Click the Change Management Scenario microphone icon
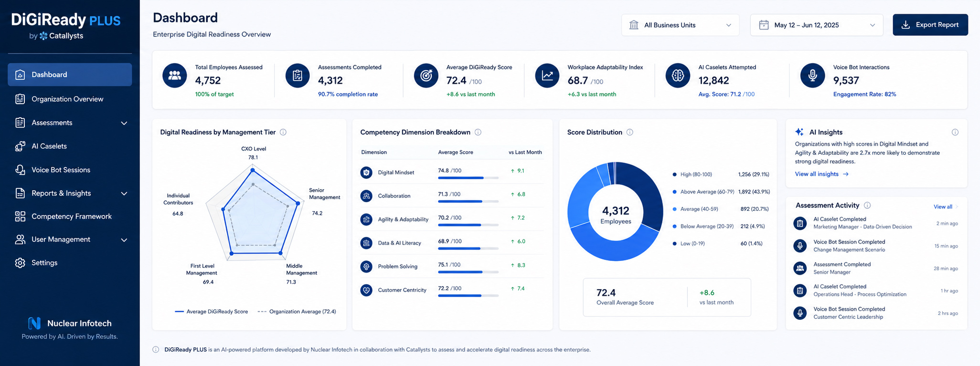The height and width of the screenshot is (366, 980). click(800, 246)
